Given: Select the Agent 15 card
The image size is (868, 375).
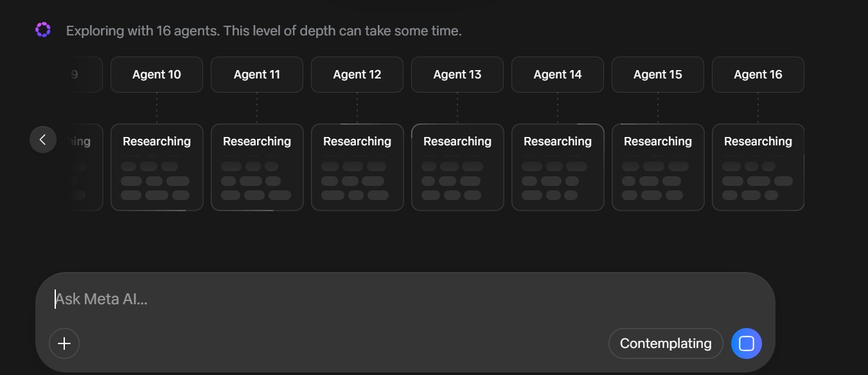Looking at the screenshot, I should (x=658, y=75).
